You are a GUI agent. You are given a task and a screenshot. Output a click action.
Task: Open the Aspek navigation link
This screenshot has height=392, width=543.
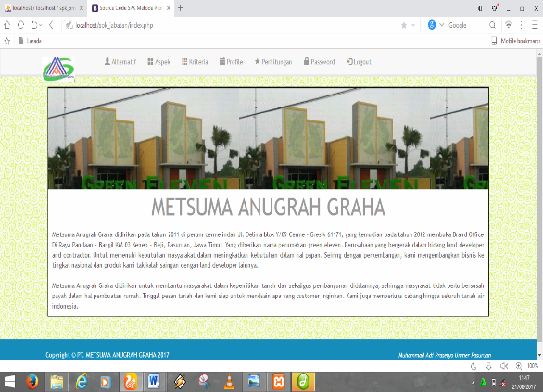click(158, 62)
